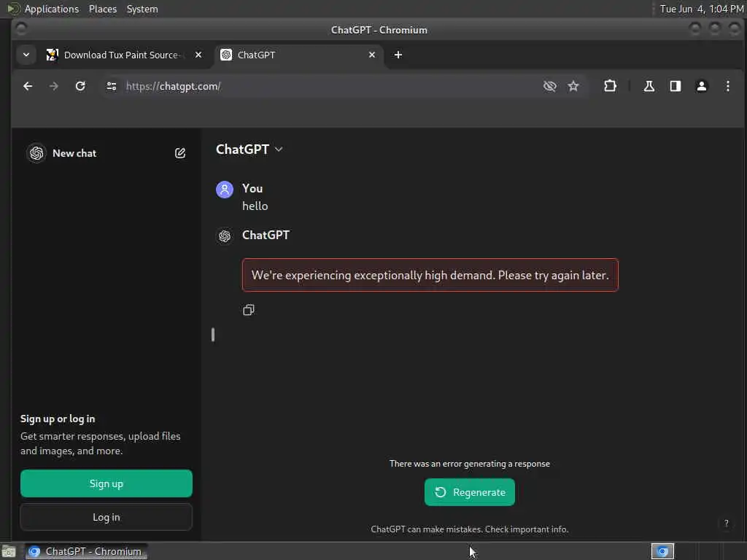Copy the response with the copy icon

pyautogui.click(x=249, y=310)
